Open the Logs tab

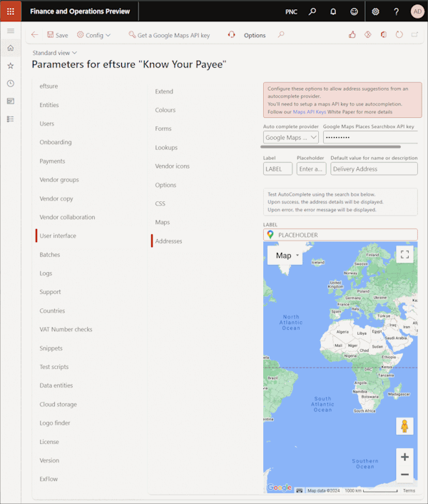point(46,273)
